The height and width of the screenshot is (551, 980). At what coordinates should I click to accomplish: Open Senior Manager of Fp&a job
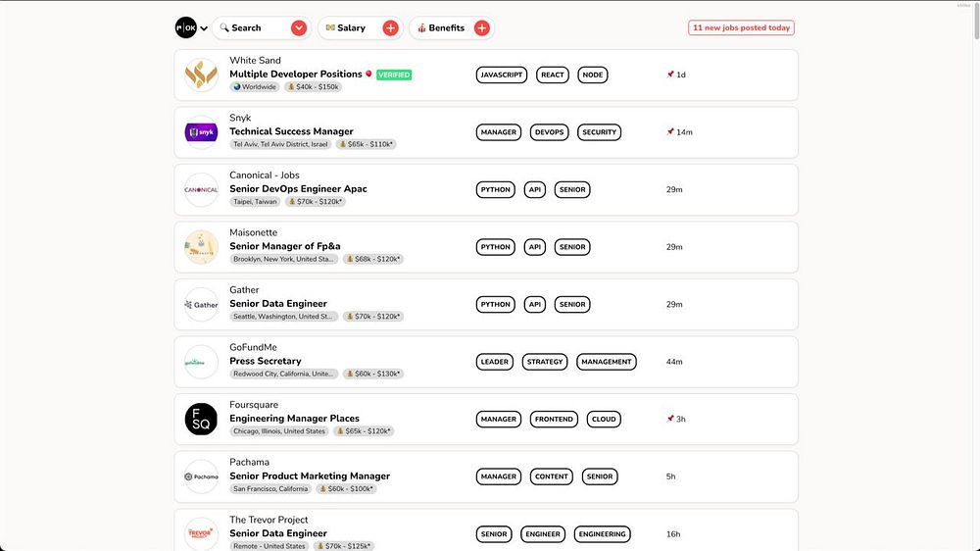point(285,246)
